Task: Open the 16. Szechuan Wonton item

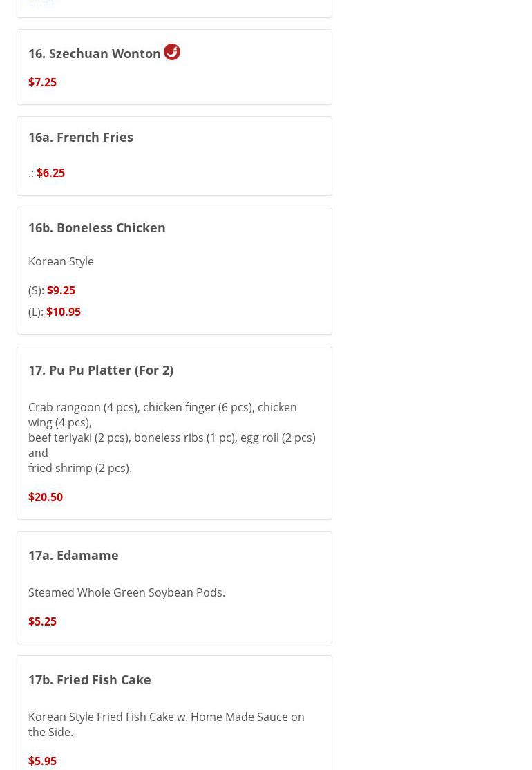Action: [94, 53]
